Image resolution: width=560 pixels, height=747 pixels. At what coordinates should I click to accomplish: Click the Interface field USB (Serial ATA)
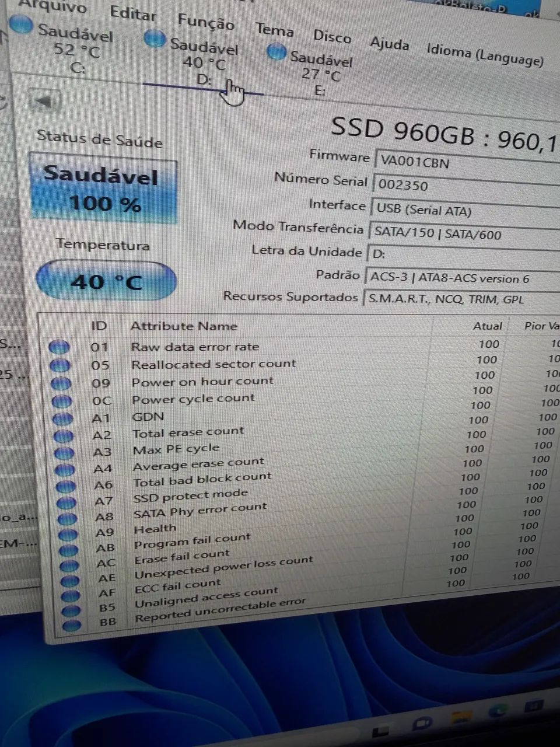464,210
